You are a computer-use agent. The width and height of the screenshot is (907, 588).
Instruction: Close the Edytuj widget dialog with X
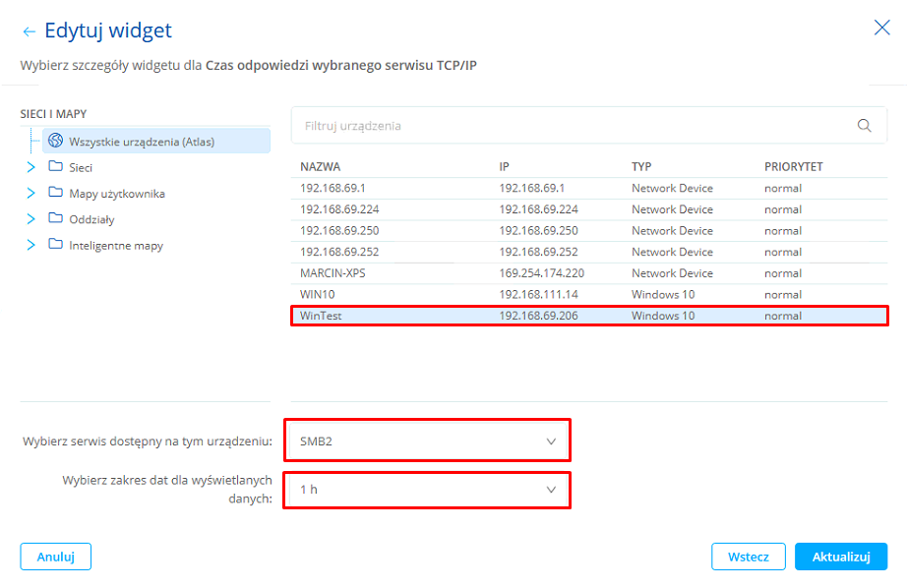point(881,28)
